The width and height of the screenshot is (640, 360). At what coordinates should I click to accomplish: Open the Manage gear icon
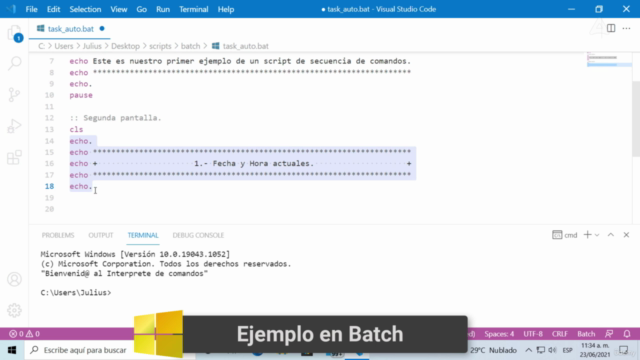(14, 310)
